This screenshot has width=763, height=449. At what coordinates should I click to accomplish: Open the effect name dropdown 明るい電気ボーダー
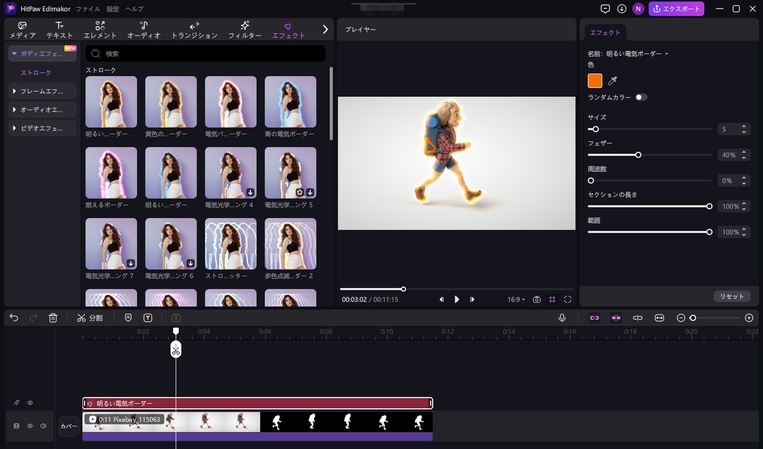638,53
